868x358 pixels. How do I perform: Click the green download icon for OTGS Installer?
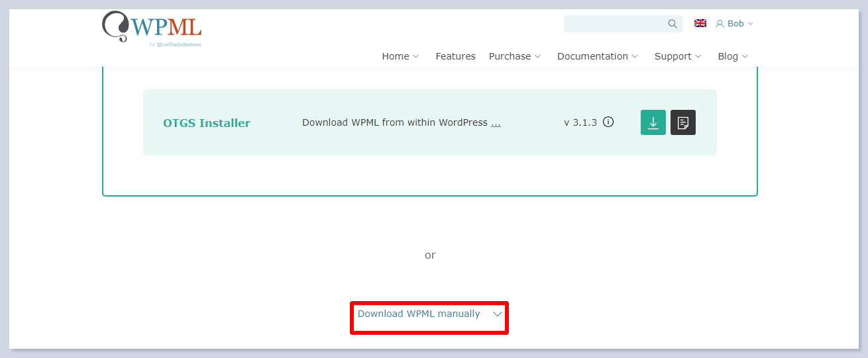[653, 122]
